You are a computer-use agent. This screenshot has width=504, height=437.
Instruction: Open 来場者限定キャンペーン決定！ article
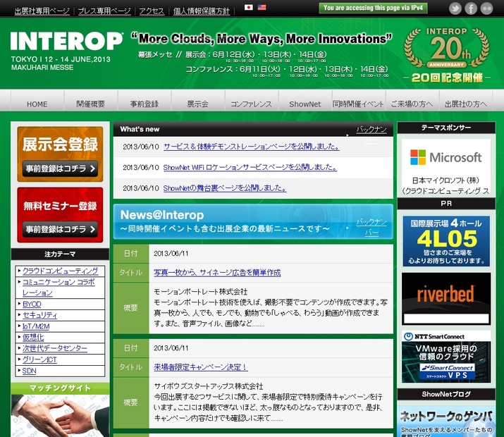(201, 367)
